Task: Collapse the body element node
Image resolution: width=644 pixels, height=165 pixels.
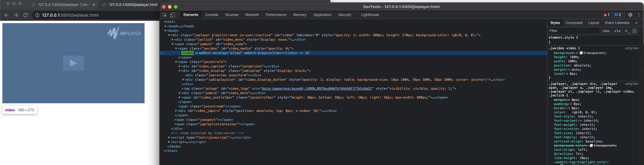Action: pos(166,31)
